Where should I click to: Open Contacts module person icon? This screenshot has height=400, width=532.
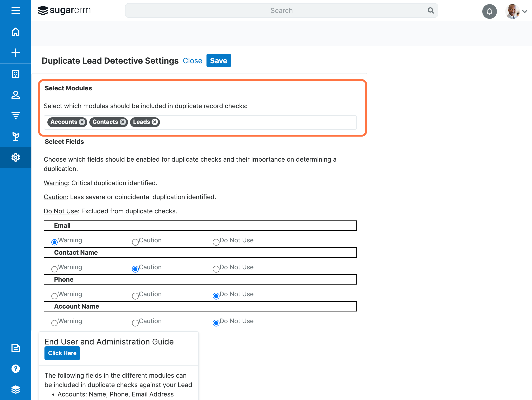tap(16, 95)
